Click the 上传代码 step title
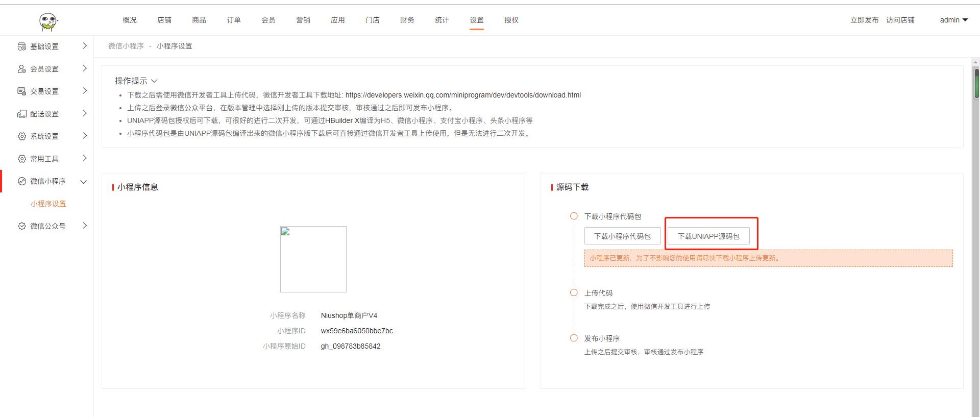 point(598,293)
